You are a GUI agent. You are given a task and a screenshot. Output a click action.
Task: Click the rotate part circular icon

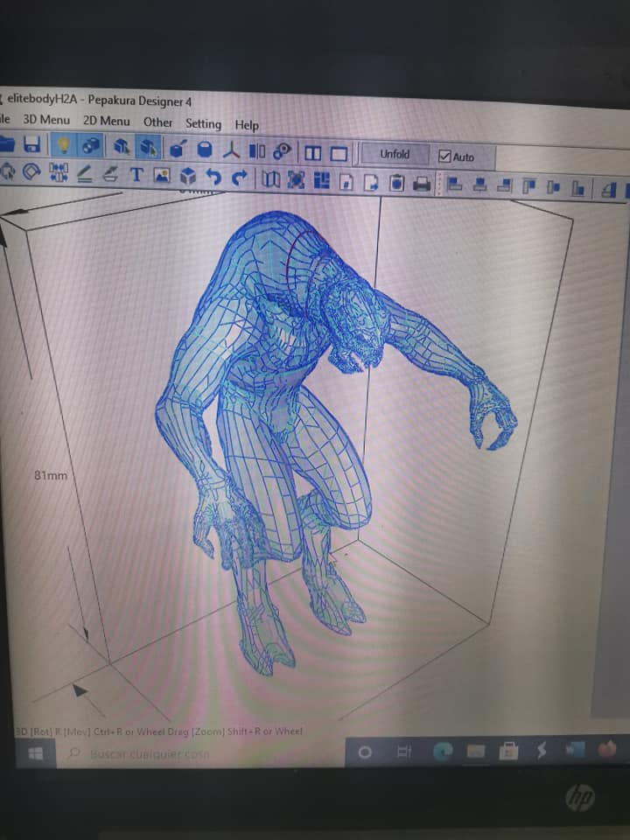[x=31, y=172]
